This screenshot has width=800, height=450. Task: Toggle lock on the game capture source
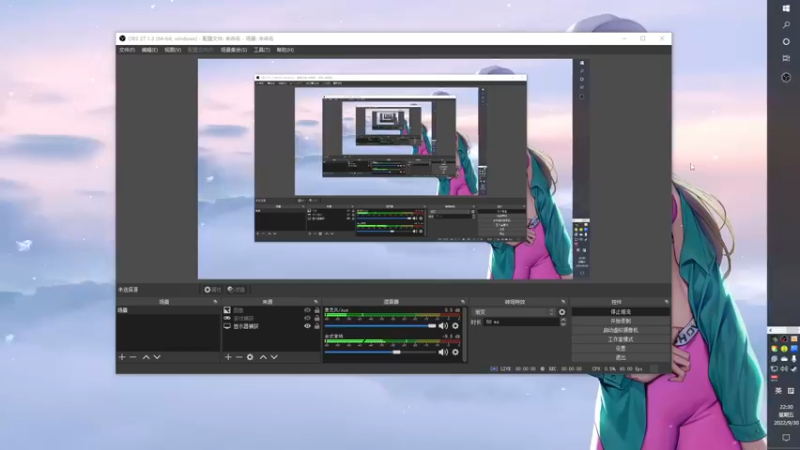point(317,318)
